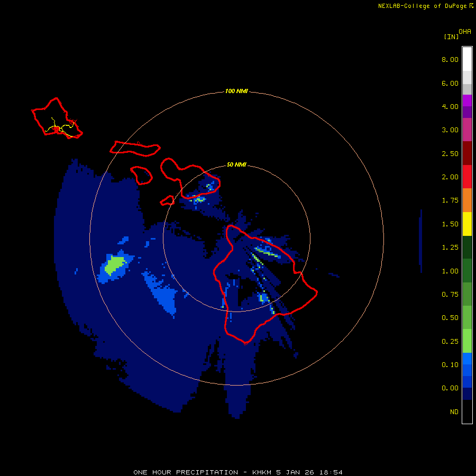Click the 1.50 legend value
476x476 pixels.
pos(450,224)
